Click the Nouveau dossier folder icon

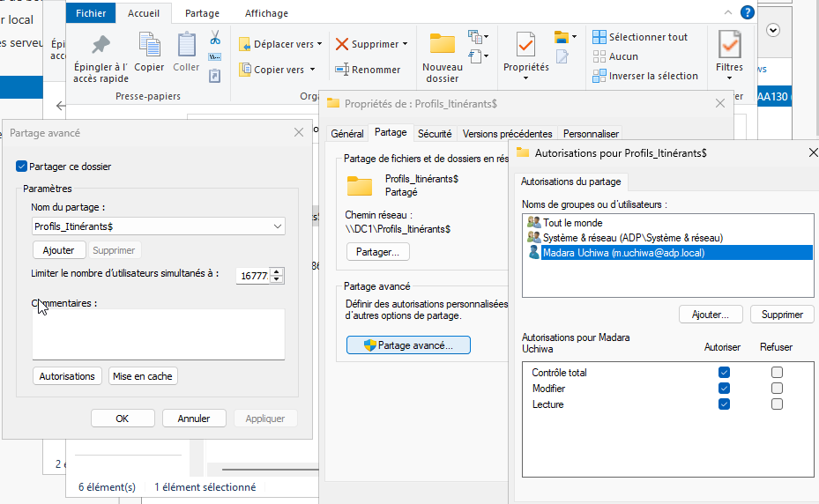tap(442, 44)
